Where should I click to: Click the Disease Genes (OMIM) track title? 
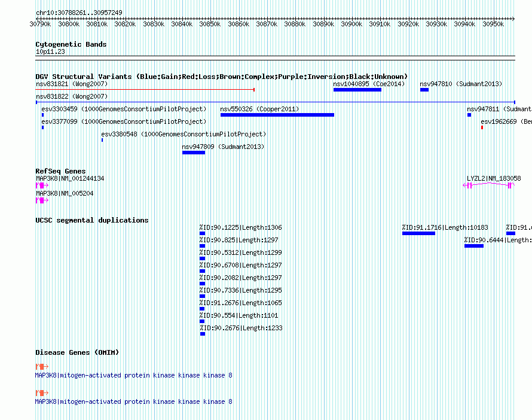77,352
